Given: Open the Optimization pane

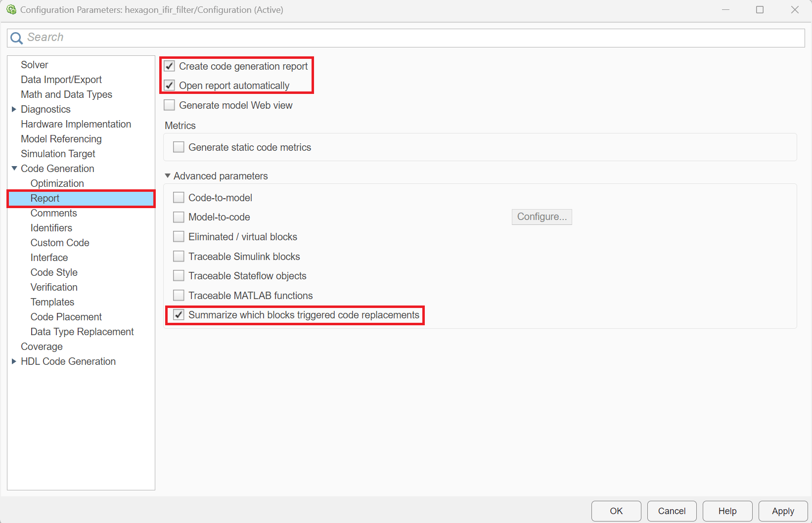Looking at the screenshot, I should (57, 183).
